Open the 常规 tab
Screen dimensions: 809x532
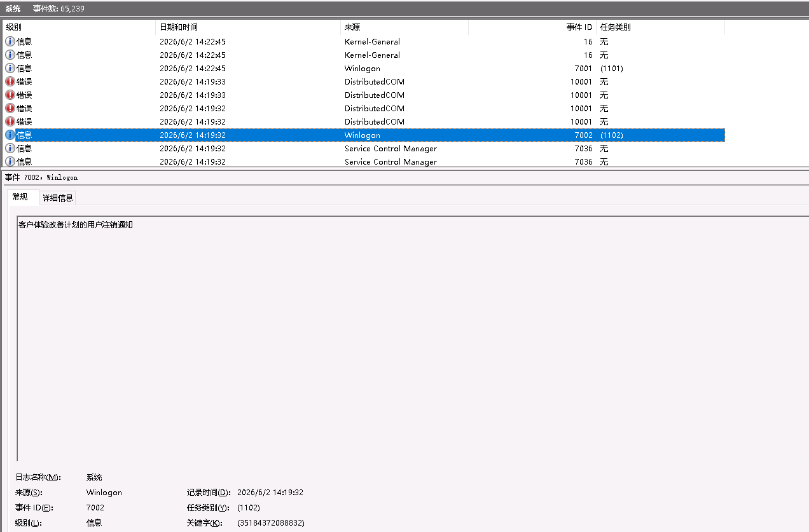(20, 197)
